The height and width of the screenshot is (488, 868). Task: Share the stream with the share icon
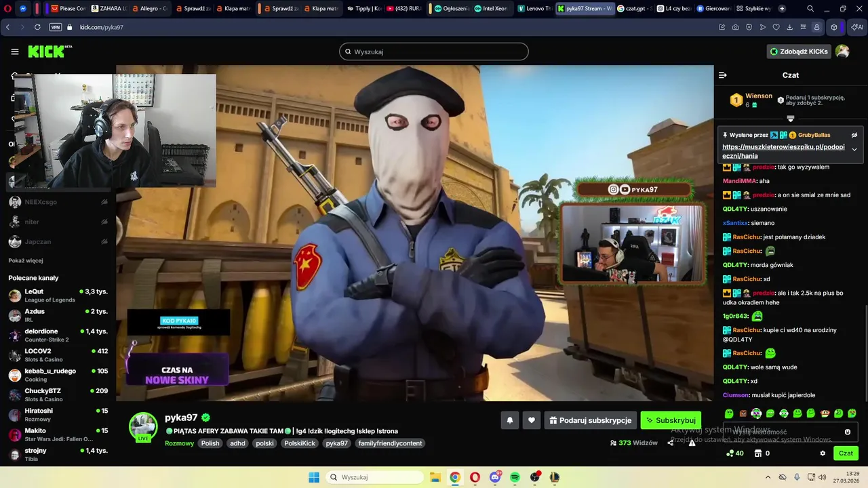(671, 443)
